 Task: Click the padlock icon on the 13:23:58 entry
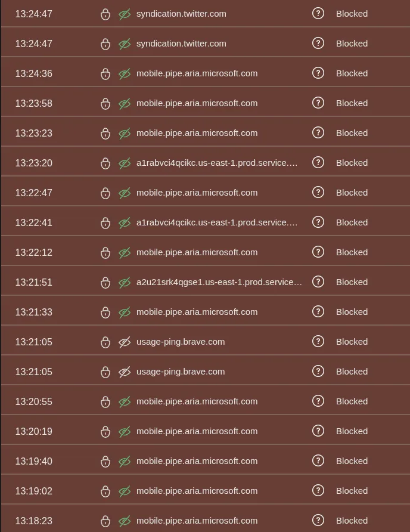(105, 103)
